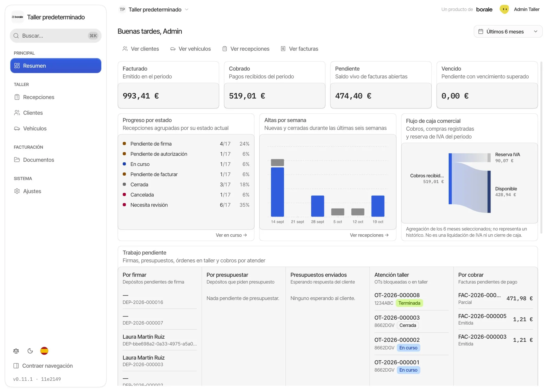Follow Ver recepciones link under weekly chart
Screen dimensions: 549x392
click(369, 235)
